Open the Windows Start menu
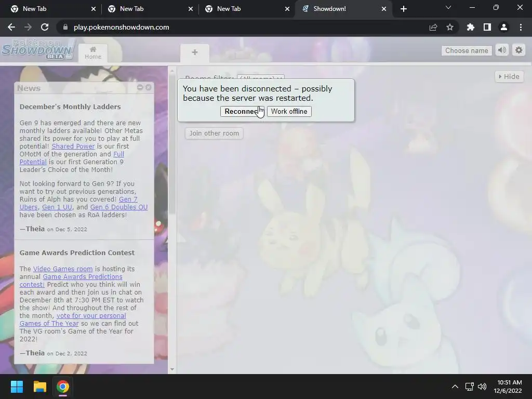 click(x=17, y=387)
